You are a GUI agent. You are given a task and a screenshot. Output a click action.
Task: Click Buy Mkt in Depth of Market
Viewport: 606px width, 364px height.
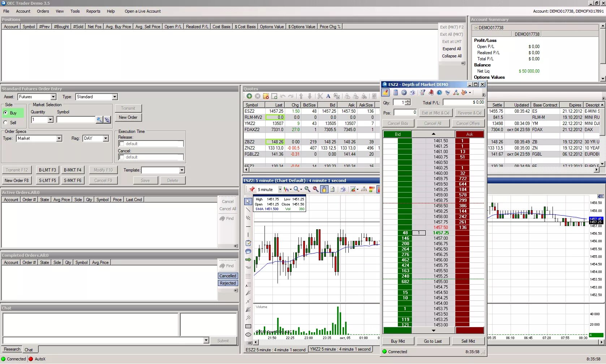click(x=398, y=341)
